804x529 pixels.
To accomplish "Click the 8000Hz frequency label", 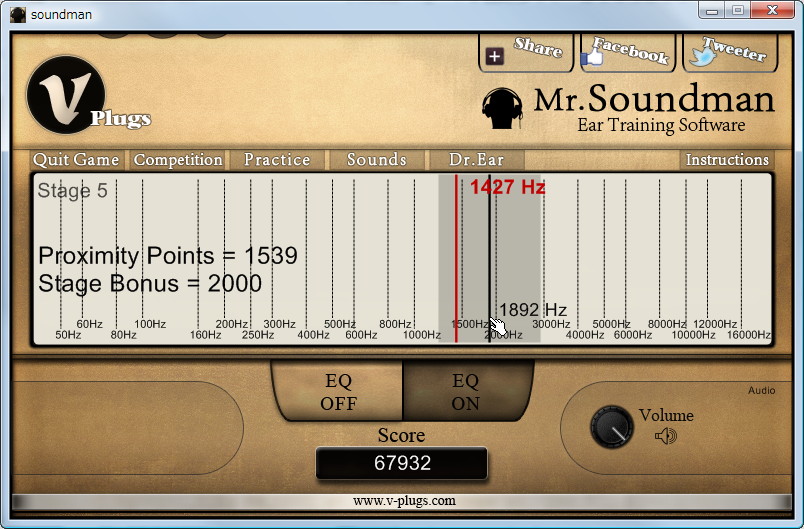I will click(667, 324).
